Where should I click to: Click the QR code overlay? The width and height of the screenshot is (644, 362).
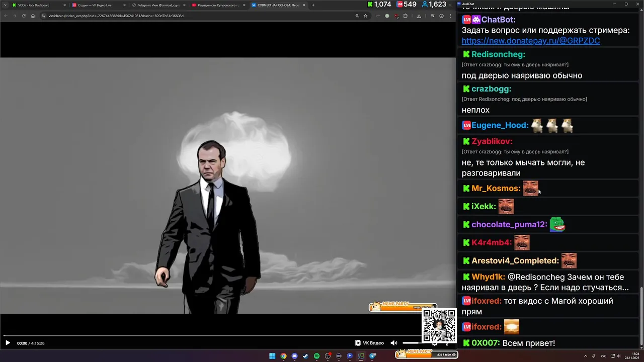point(439,326)
